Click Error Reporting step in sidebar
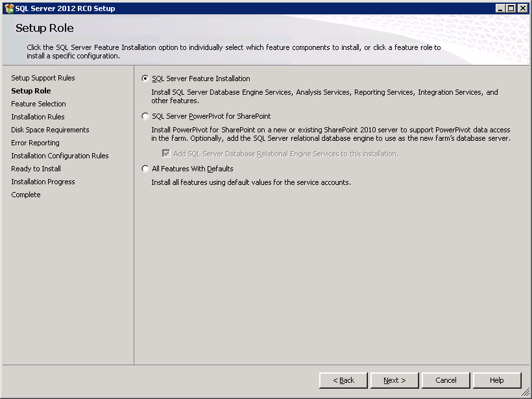This screenshot has height=399, width=532. click(35, 143)
